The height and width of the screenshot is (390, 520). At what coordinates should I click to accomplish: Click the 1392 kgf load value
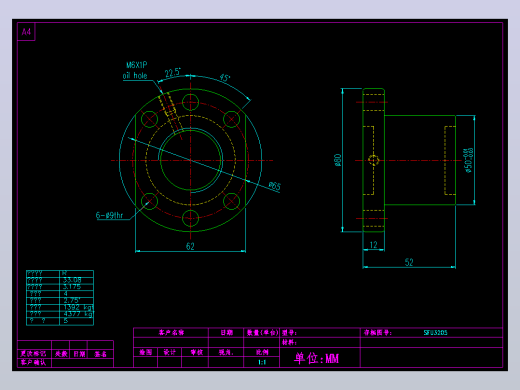78,307
